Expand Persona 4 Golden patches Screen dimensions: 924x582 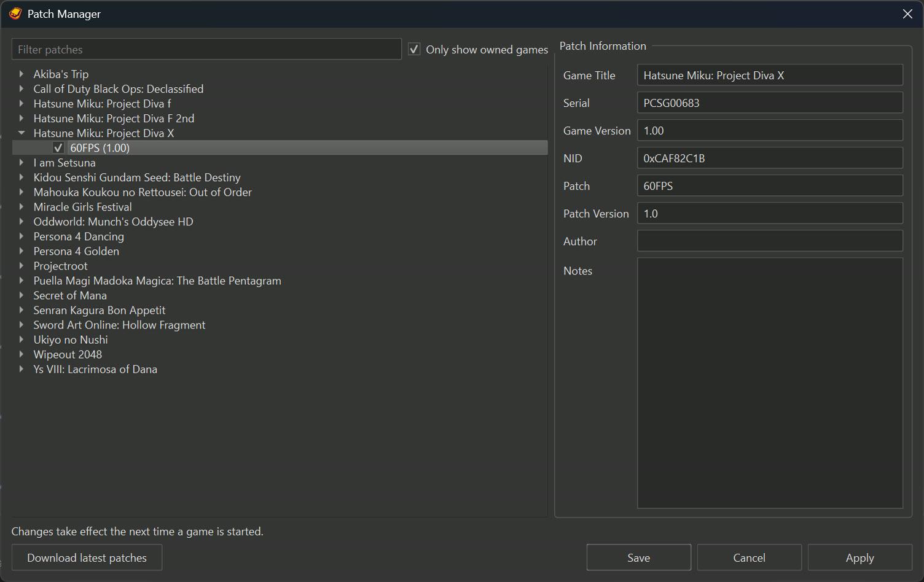coord(22,250)
